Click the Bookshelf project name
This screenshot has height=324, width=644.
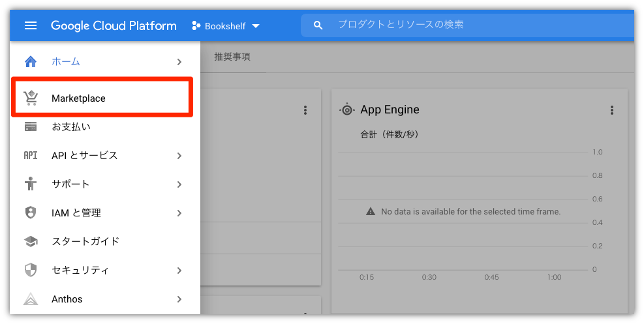click(x=225, y=26)
